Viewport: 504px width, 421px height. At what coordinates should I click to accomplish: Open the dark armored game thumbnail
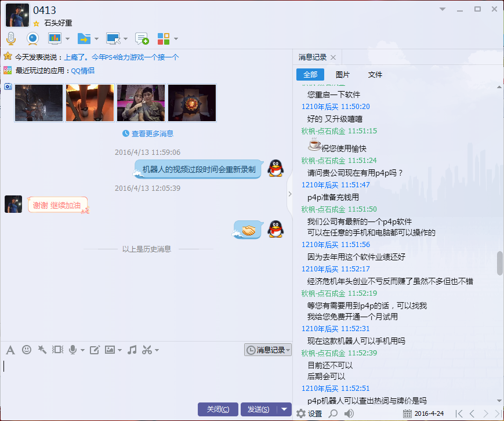click(39, 103)
